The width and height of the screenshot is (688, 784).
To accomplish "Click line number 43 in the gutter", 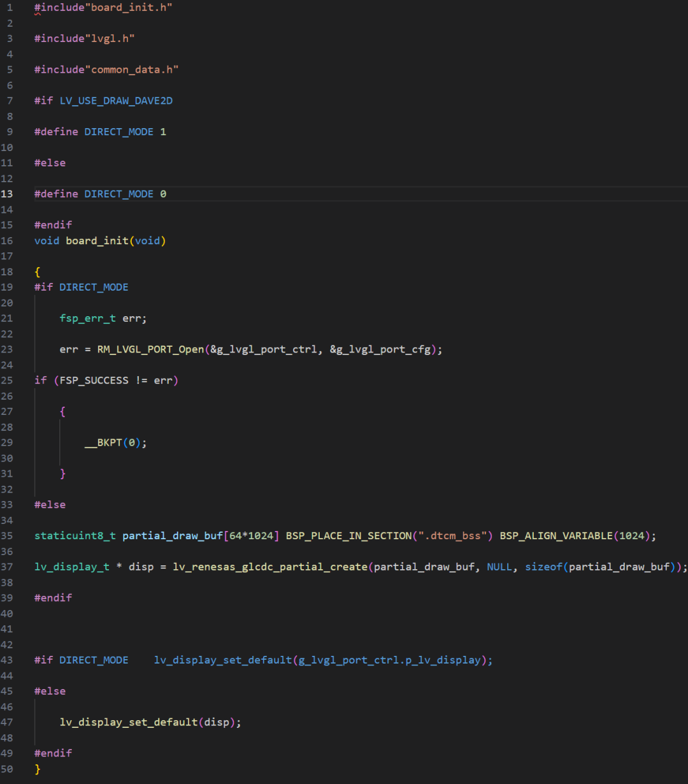I will [8, 660].
